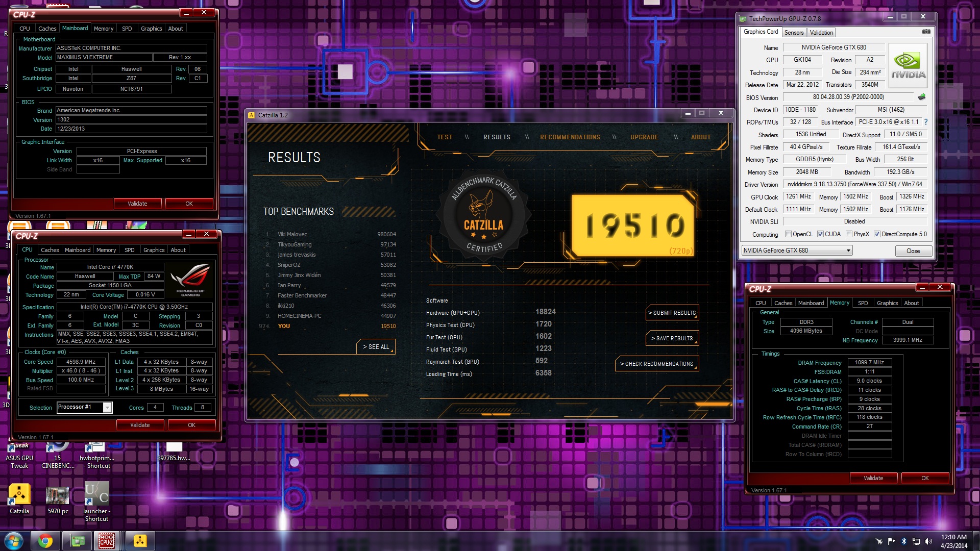Toggle the DirectCompute 5.0 checkbox
Viewport: 980px width, 551px height.
point(877,234)
